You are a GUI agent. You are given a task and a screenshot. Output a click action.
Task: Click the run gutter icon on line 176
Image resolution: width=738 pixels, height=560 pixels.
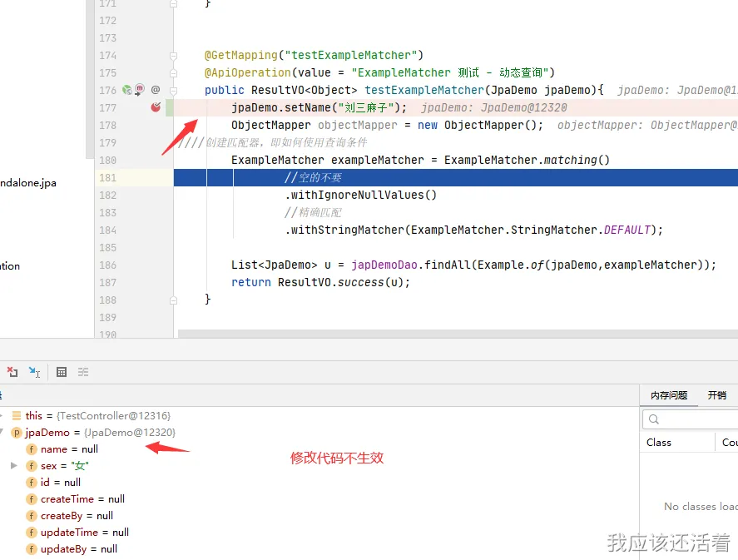tap(126, 90)
